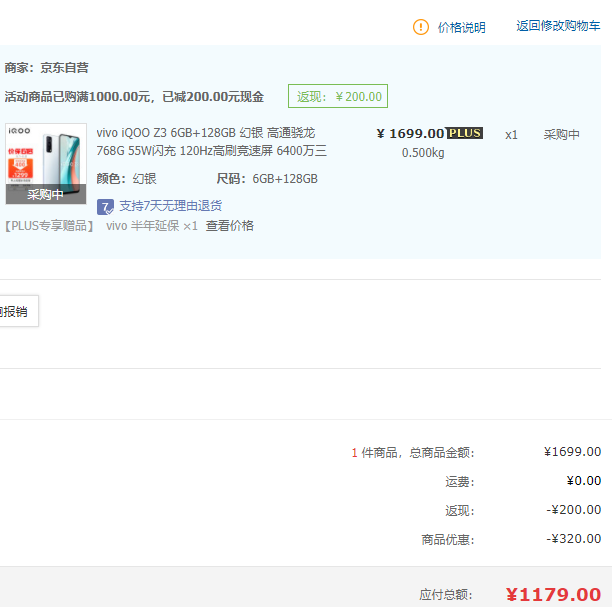
Task: Click the 商品优惠 label
Action: [448, 540]
